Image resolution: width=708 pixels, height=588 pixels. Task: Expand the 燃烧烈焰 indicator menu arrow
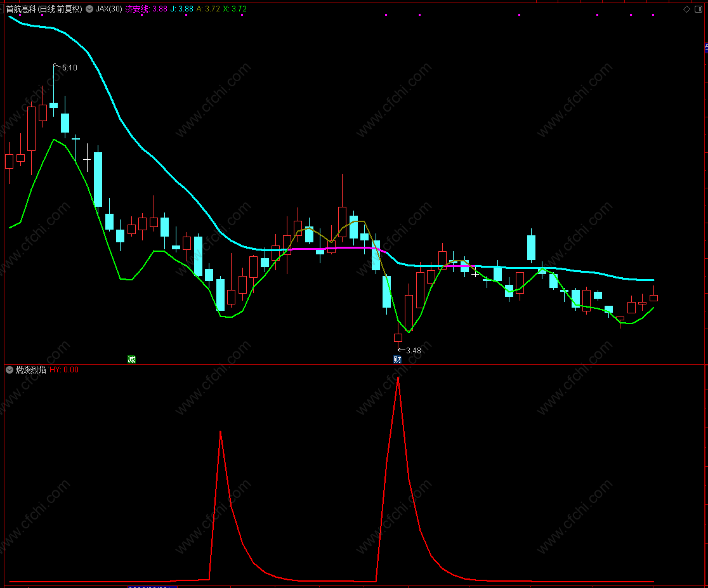pyautogui.click(x=10, y=370)
